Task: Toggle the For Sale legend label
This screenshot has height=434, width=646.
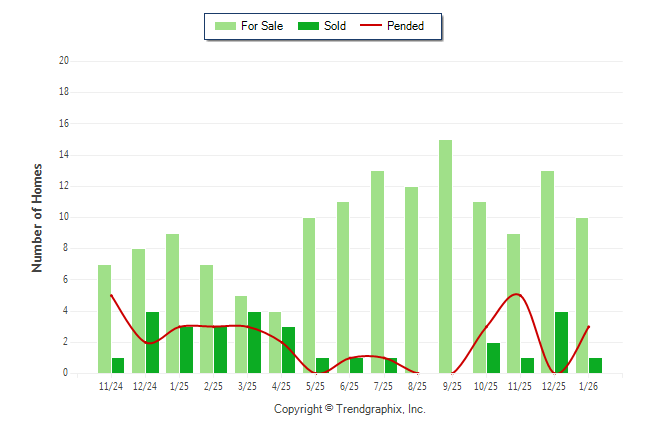Action: [262, 26]
